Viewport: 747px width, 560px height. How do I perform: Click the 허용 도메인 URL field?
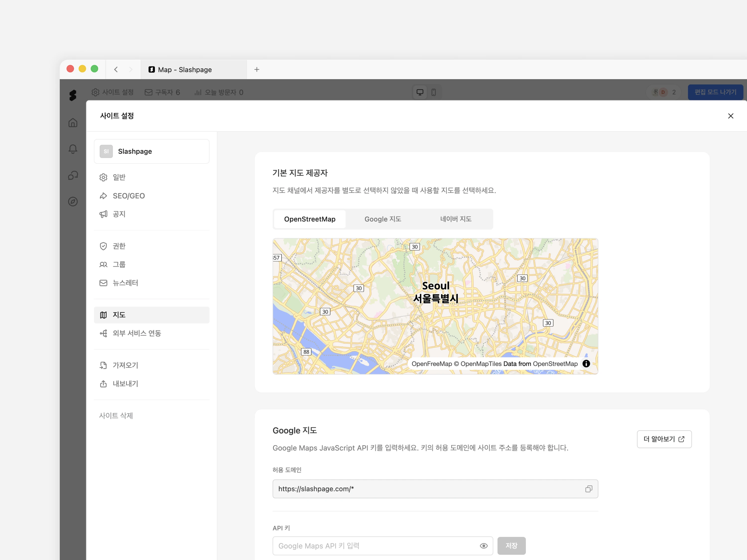[435, 489]
